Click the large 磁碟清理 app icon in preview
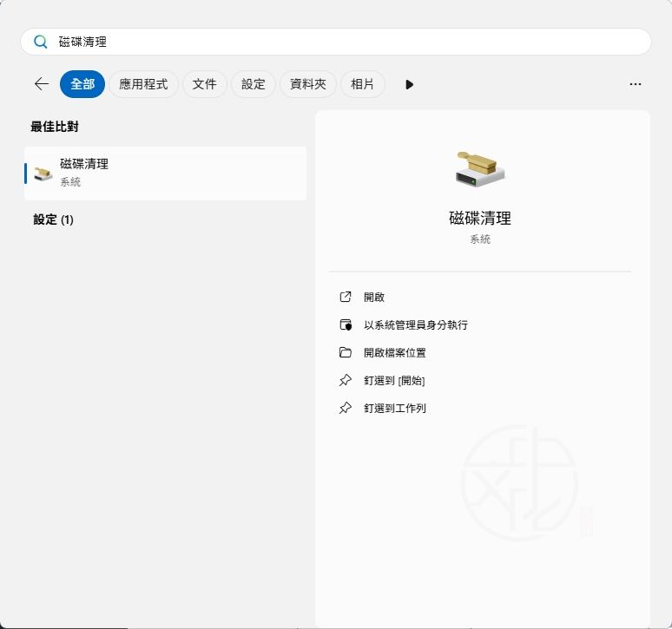 point(480,168)
